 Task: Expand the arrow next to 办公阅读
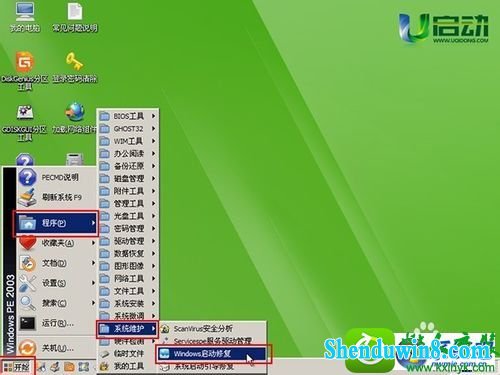(154, 153)
